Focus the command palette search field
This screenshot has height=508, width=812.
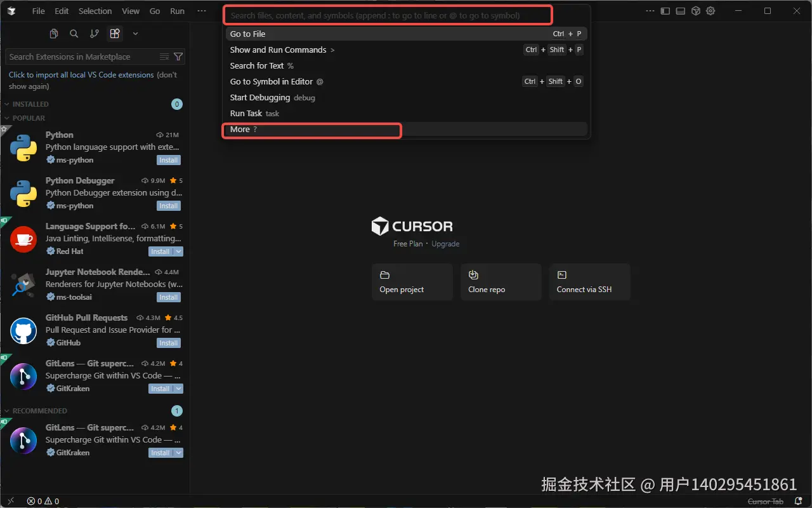click(x=388, y=15)
